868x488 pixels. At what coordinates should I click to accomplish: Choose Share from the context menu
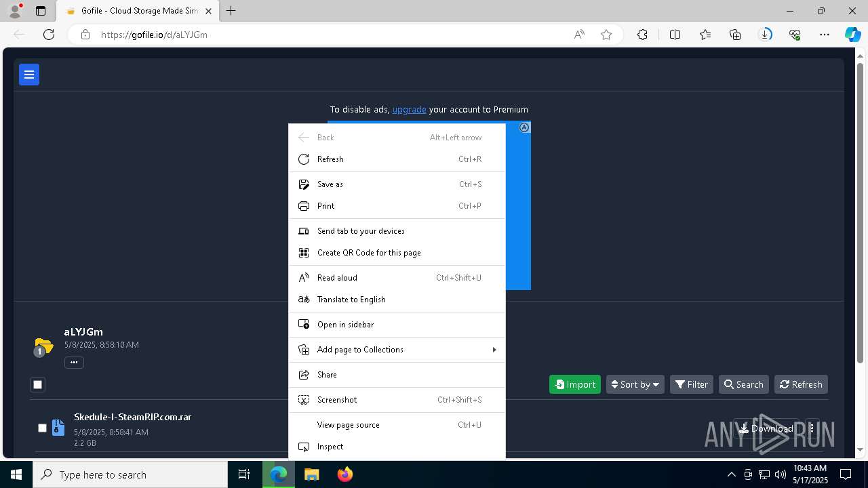coord(397,375)
